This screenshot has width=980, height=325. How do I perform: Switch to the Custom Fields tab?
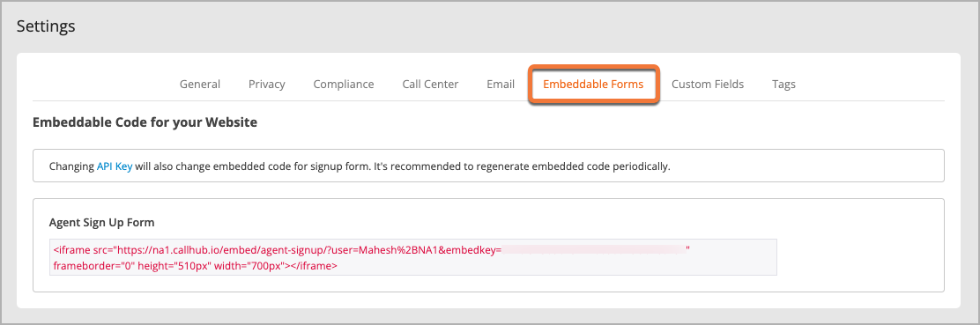tap(708, 84)
